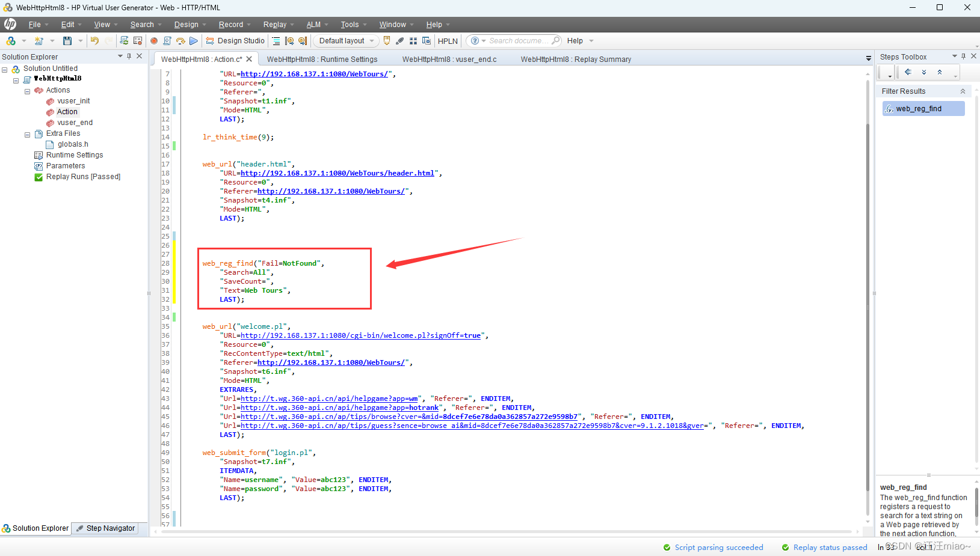980x556 pixels.
Task: Click the search magnifier icon in the document search
Action: 555,40
